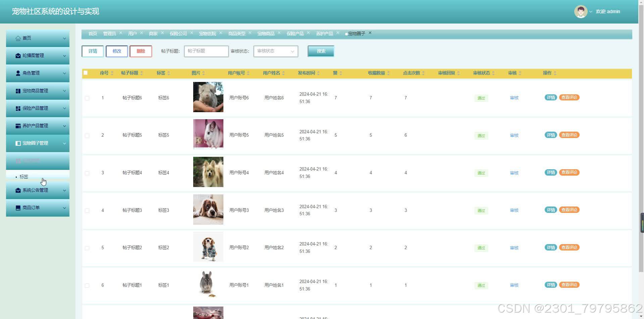Sort table by 审核状态 column arrows
Screen dimensions: 644x319
493,73
